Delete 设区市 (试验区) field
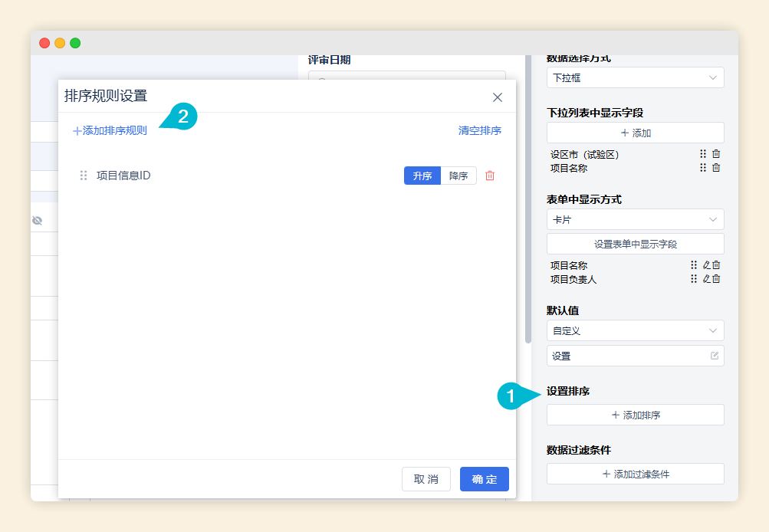This screenshot has width=769, height=532. click(716, 154)
